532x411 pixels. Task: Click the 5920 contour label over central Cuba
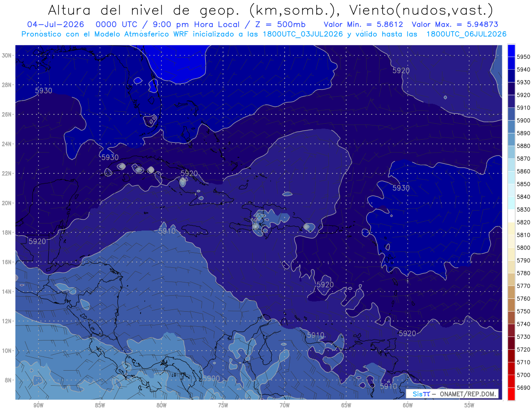[189, 173]
